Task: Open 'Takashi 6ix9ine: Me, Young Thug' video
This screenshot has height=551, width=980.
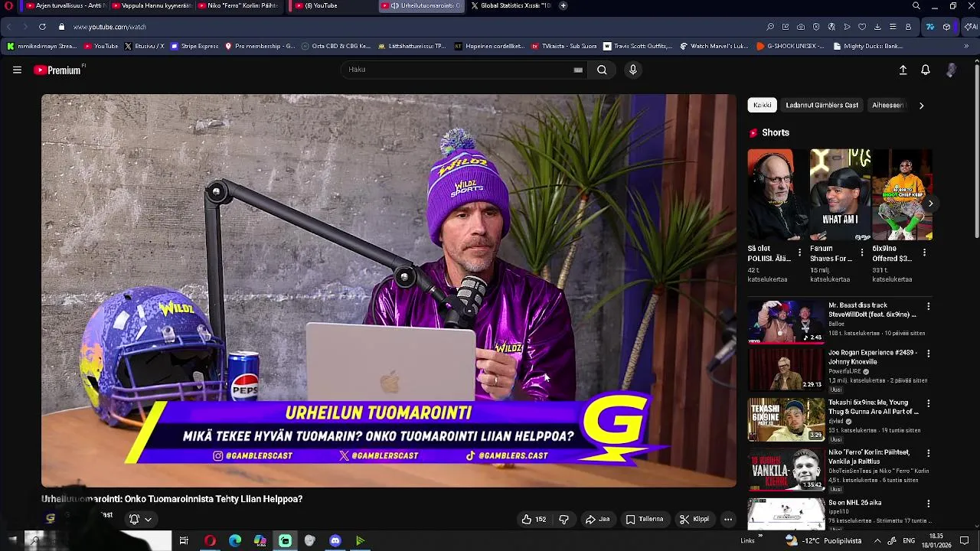Action: coord(786,419)
